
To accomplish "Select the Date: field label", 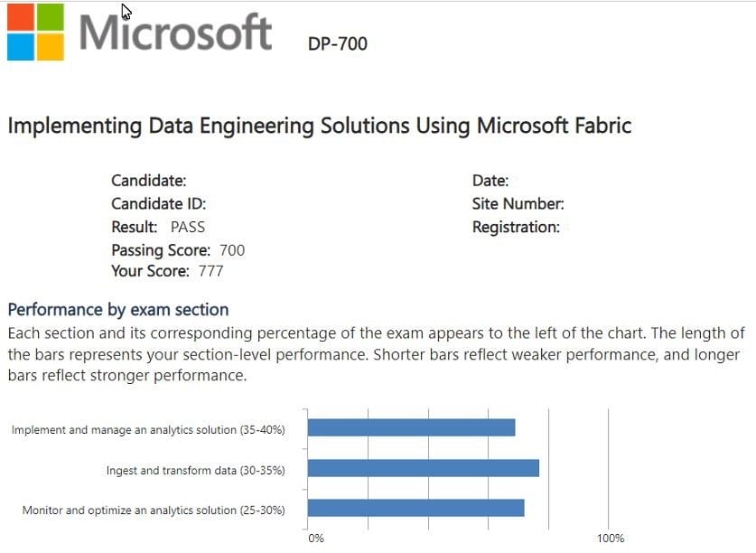I will pyautogui.click(x=490, y=181).
